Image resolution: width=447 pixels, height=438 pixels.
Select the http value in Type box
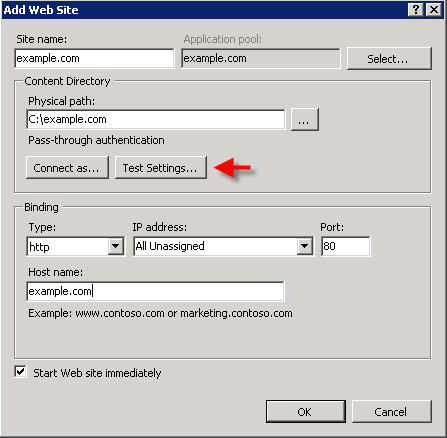(39, 247)
